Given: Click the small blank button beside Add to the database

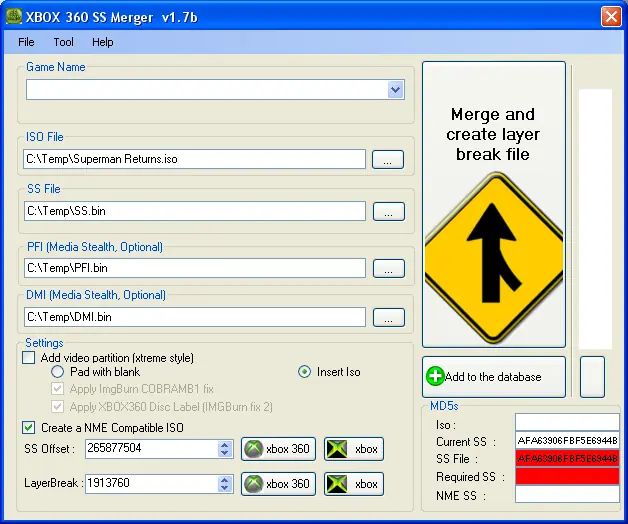Looking at the screenshot, I should 592,377.
